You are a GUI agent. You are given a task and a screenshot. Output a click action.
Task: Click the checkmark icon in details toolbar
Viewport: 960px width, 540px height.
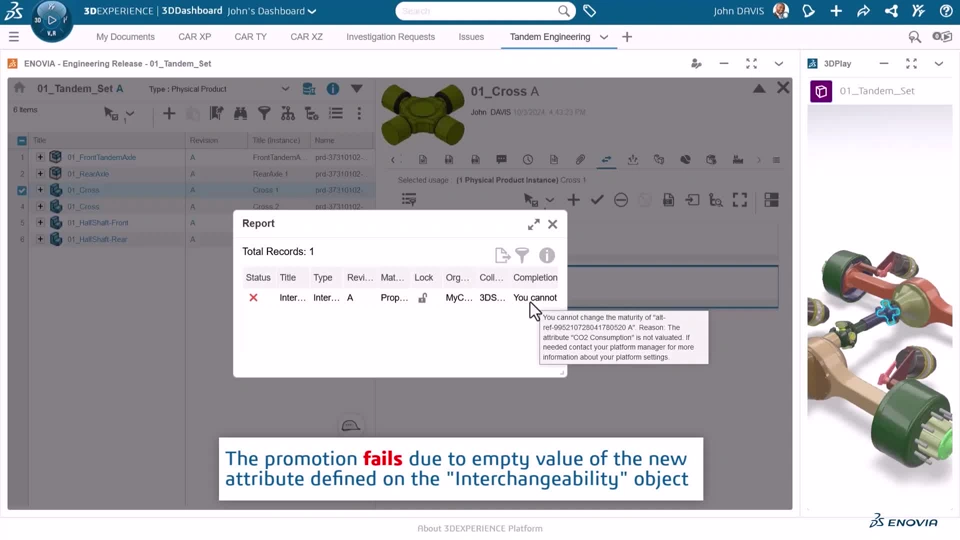click(597, 200)
